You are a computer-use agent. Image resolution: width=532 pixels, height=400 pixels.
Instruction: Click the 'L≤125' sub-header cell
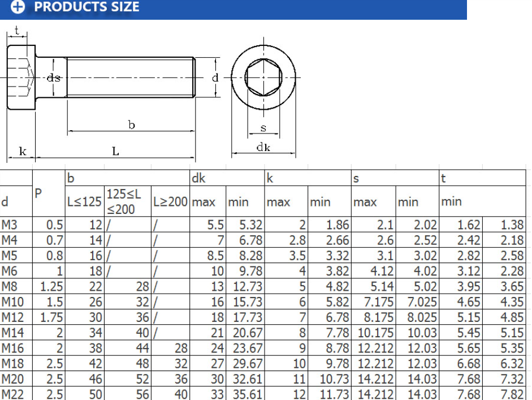point(84,202)
